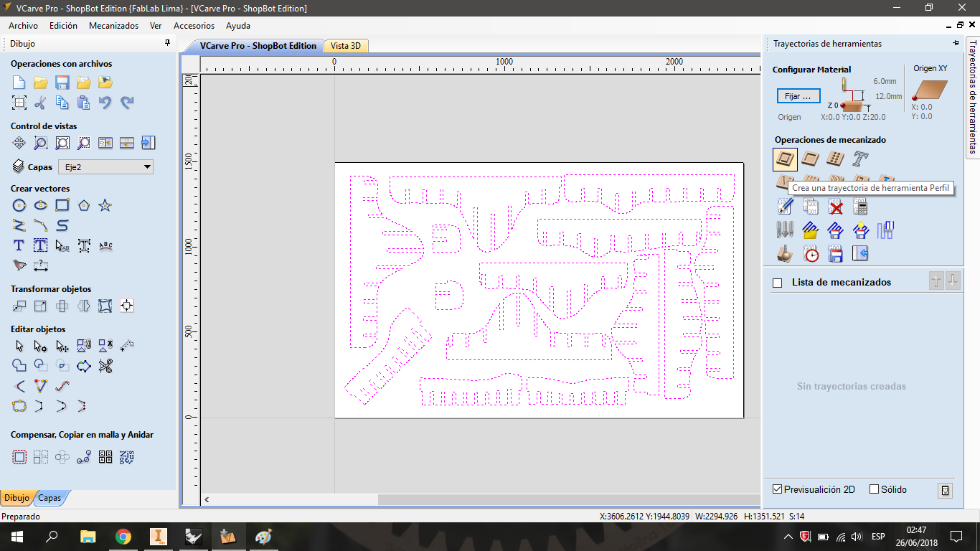Click the Draw Polygon tool

(x=84, y=206)
